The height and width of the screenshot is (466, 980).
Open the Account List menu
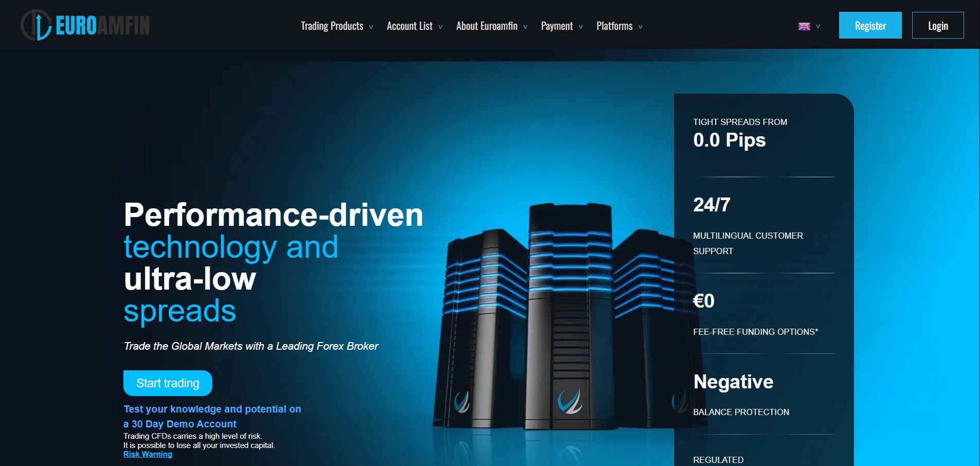click(409, 26)
